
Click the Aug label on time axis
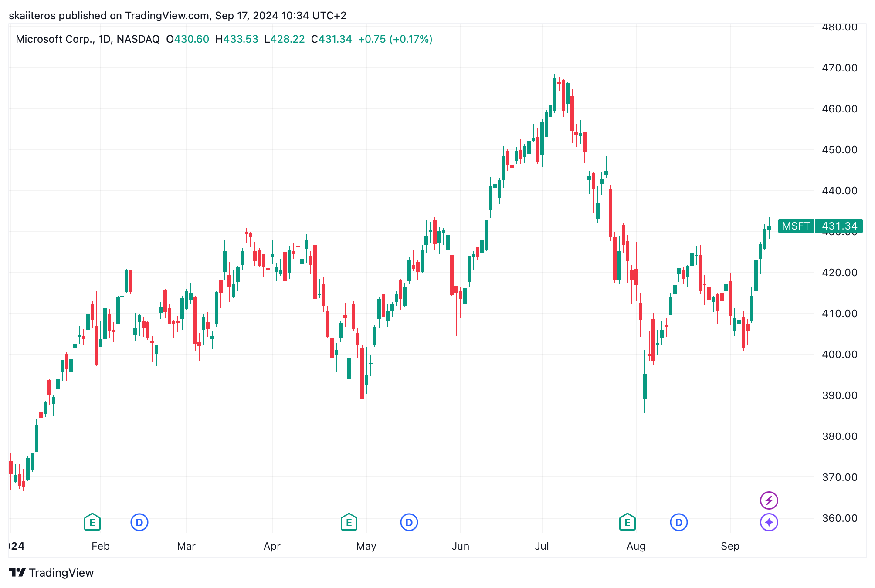tap(636, 546)
